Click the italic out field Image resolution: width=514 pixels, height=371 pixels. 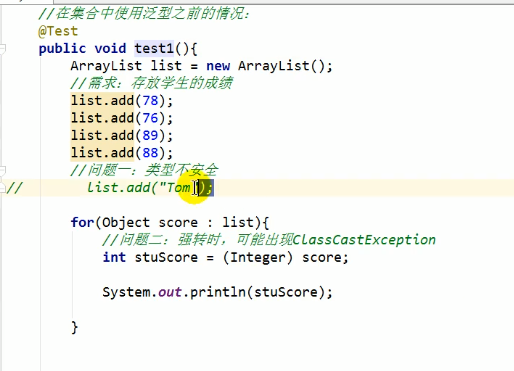(170, 292)
